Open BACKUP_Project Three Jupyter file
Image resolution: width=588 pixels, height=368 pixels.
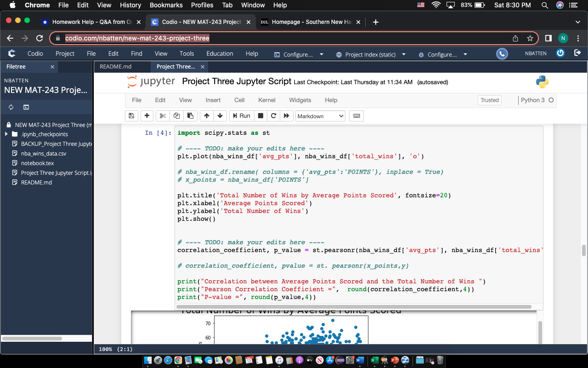56,144
